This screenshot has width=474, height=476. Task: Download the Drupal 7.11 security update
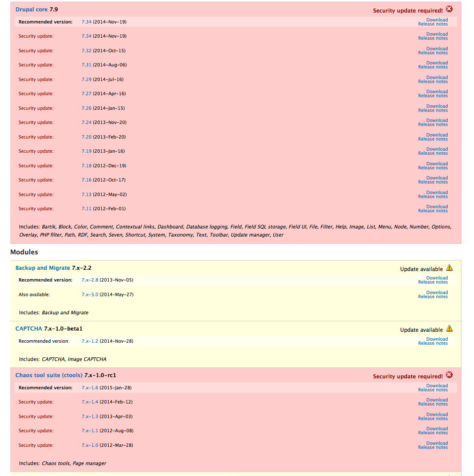click(437, 207)
